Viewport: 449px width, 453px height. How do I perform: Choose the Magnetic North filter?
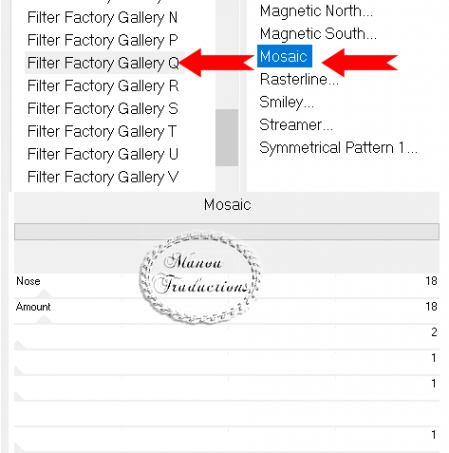[316, 11]
